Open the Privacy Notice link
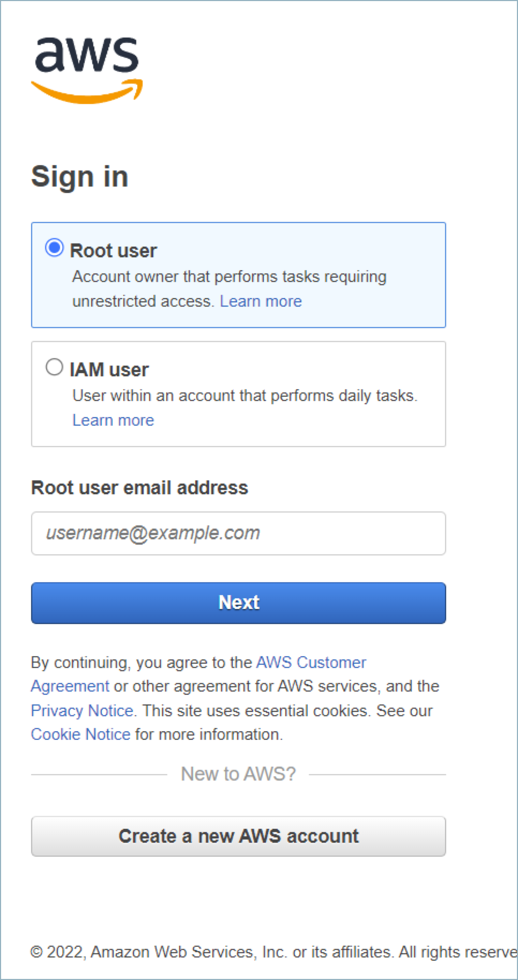Image resolution: width=518 pixels, height=980 pixels. click(82, 711)
